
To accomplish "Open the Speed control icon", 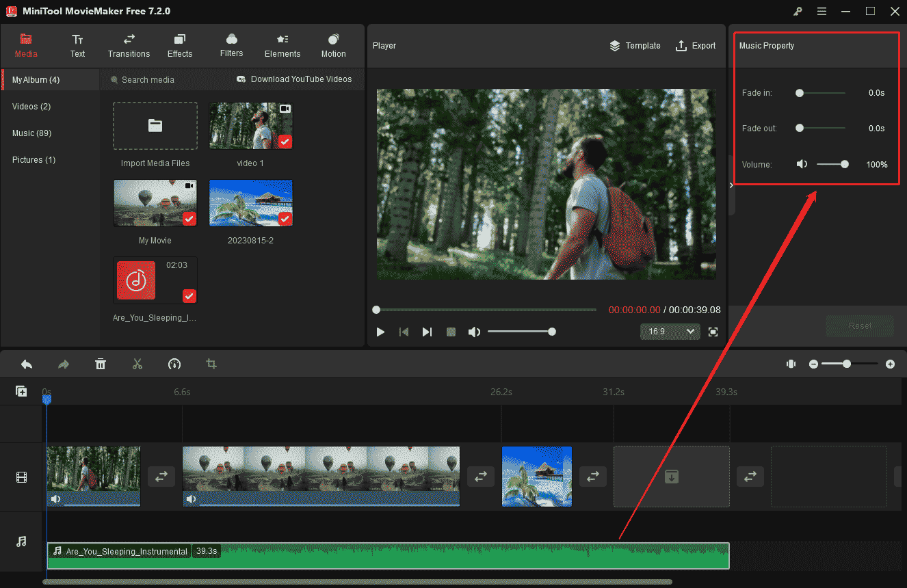I will (x=174, y=364).
